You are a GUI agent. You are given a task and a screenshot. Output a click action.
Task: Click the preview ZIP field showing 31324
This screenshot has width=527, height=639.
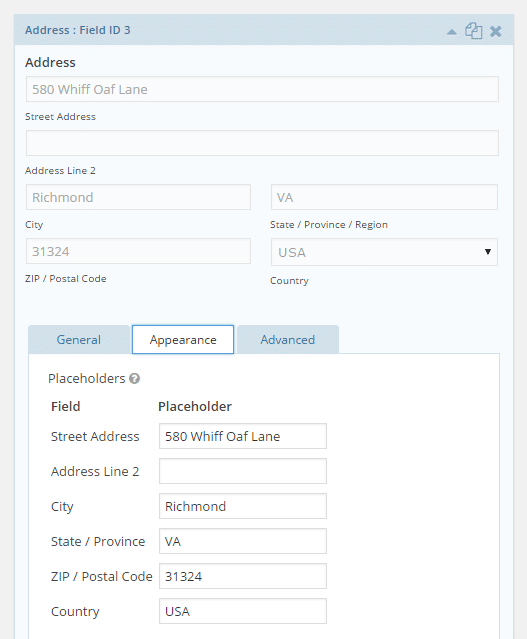pos(139,251)
